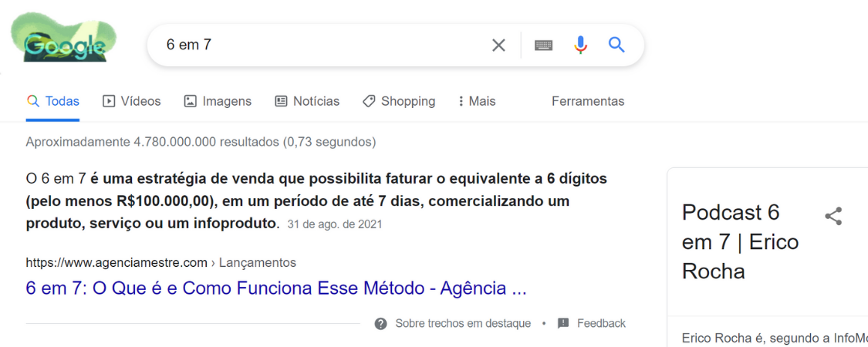Select the Shopping tab
Screen dimensions: 868x347
[x=399, y=101]
